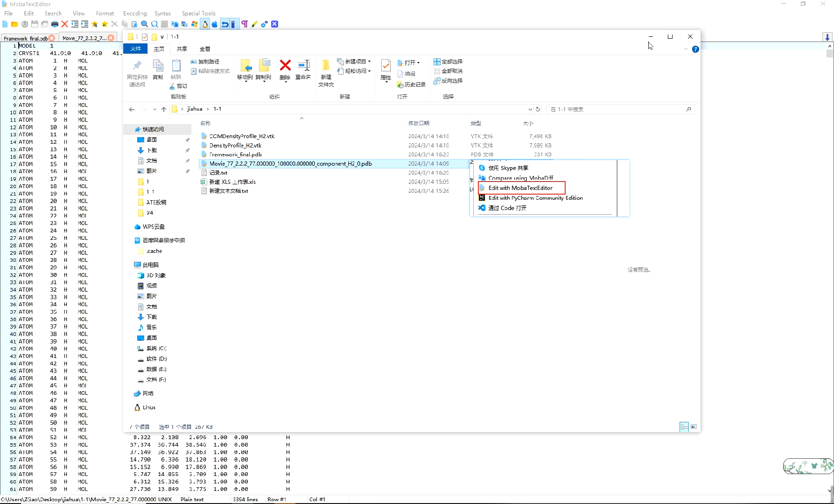The height and width of the screenshot is (504, 834).
Task: Click Select all (全部选择) in Explorer ribbon
Action: [x=448, y=62]
